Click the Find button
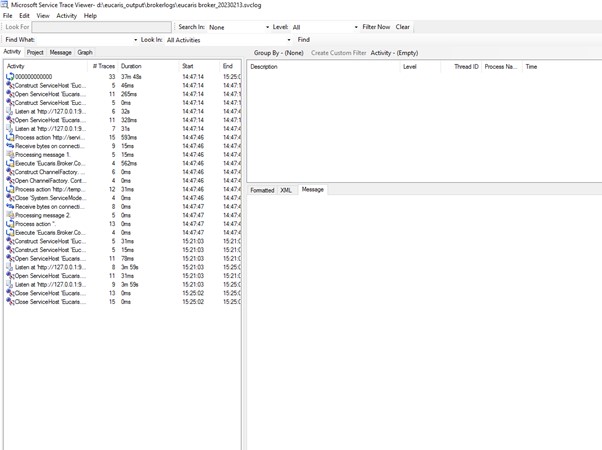Viewport: 602px width, 450px height. coord(304,40)
